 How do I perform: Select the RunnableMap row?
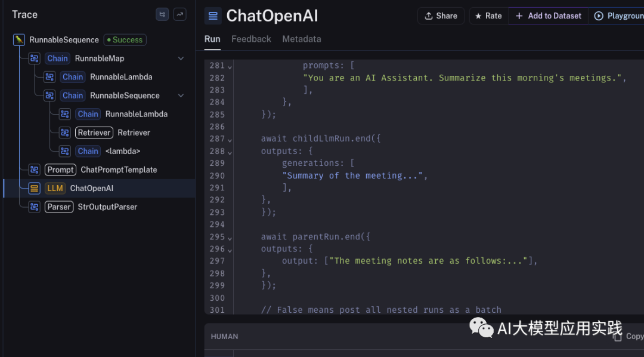coord(99,59)
